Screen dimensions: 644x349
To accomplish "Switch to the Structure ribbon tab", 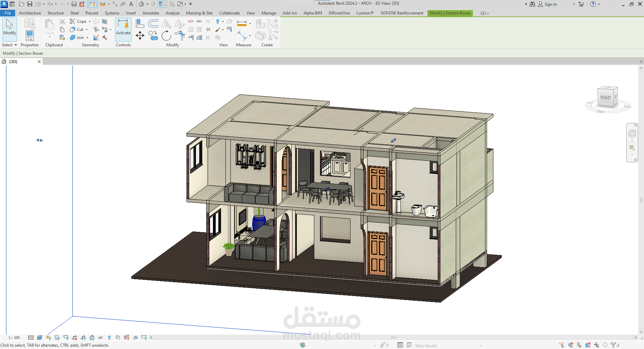I will tap(55, 13).
